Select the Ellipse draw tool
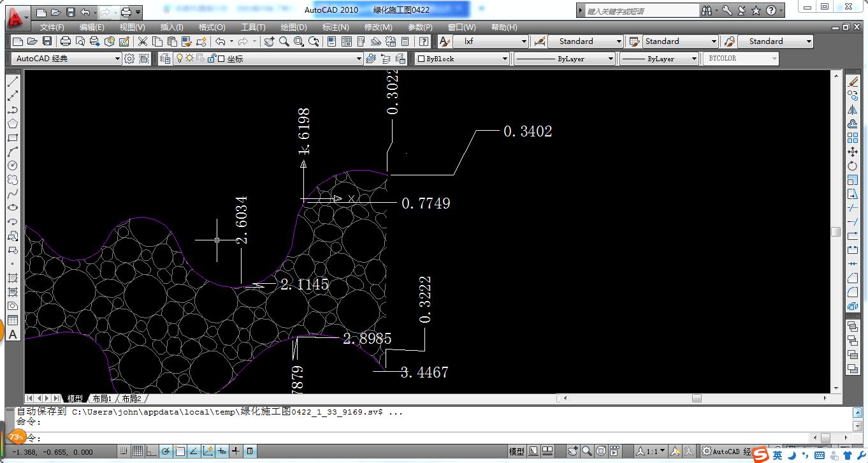Image resolution: width=868 pixels, height=463 pixels. 13,208
